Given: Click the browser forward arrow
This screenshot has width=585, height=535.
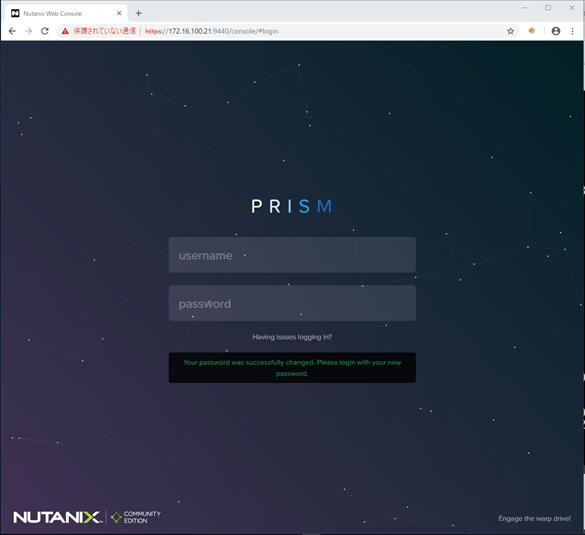Looking at the screenshot, I should tap(28, 31).
